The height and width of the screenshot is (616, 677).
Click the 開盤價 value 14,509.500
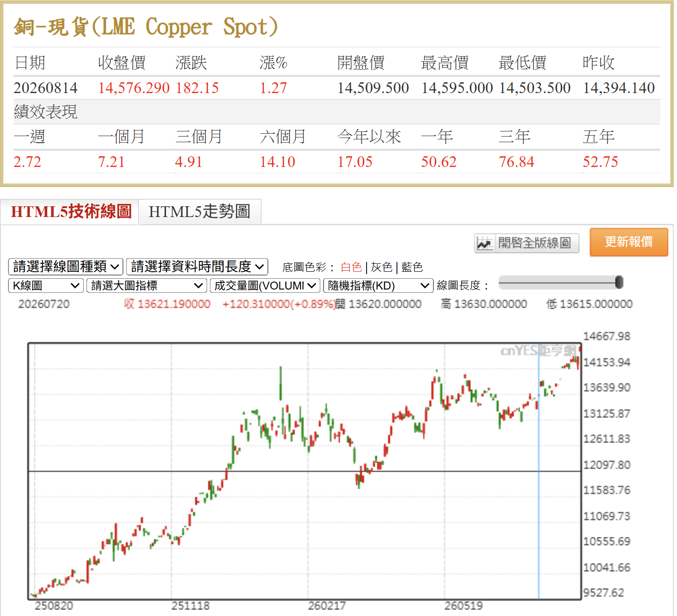coord(373,88)
